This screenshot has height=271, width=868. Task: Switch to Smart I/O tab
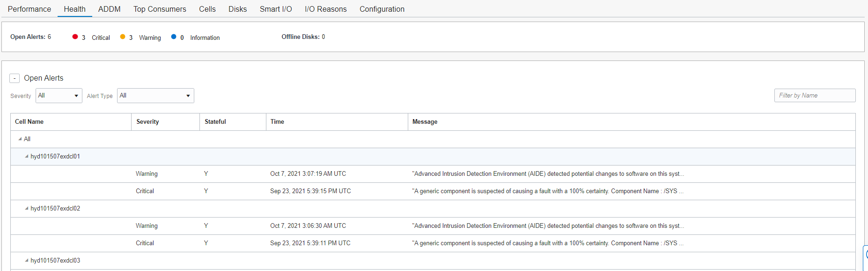(276, 9)
